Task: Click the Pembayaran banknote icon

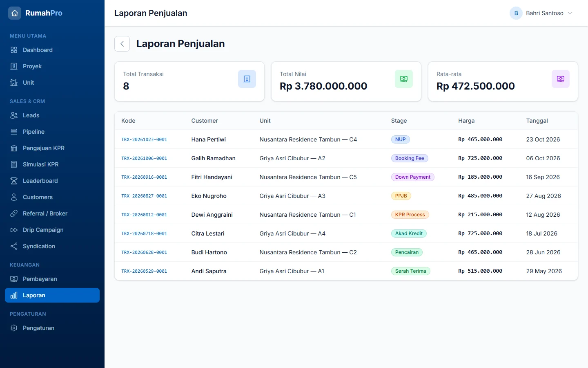Action: pyautogui.click(x=14, y=279)
